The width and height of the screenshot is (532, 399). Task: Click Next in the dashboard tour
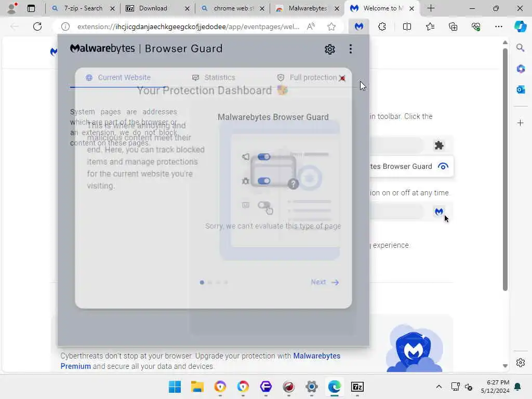point(325,282)
